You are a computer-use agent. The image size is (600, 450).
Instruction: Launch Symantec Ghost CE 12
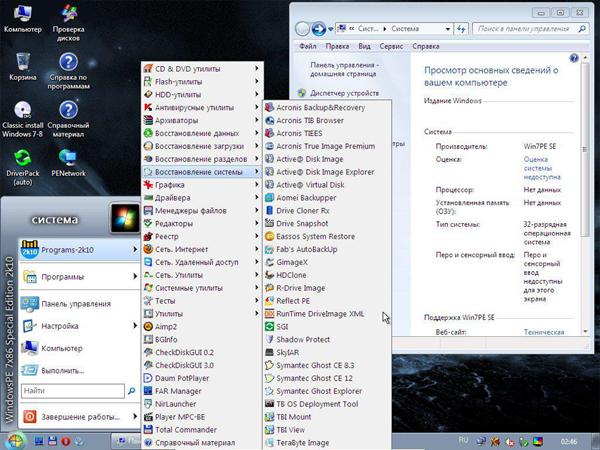tap(328, 378)
